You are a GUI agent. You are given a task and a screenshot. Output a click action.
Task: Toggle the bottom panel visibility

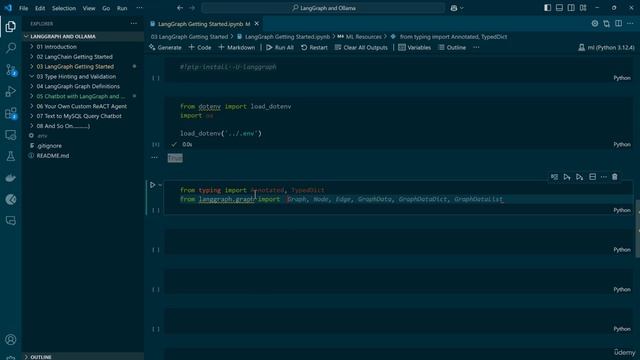tap(559, 8)
